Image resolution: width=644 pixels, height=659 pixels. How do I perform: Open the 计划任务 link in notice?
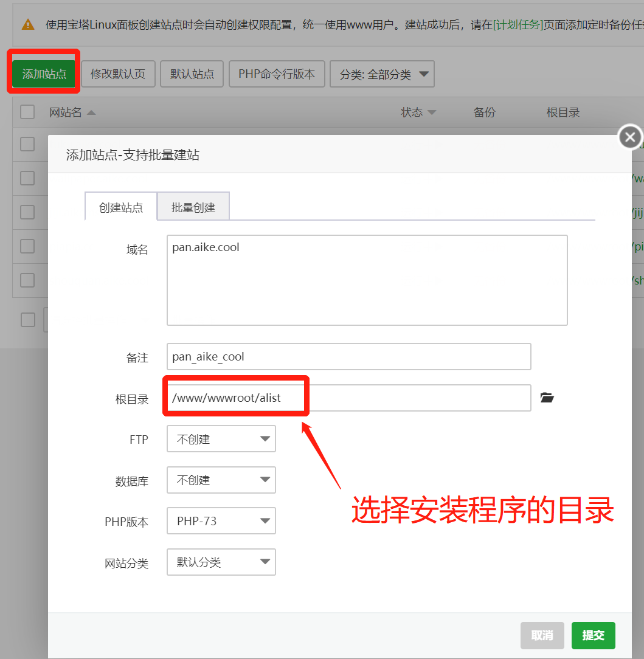click(518, 25)
